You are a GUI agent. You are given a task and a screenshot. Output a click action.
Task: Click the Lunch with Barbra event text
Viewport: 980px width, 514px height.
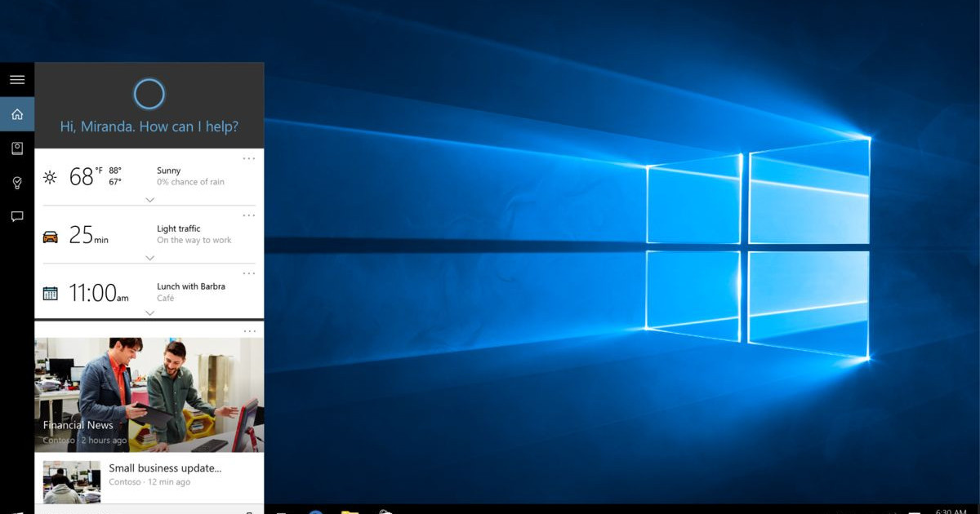point(191,286)
